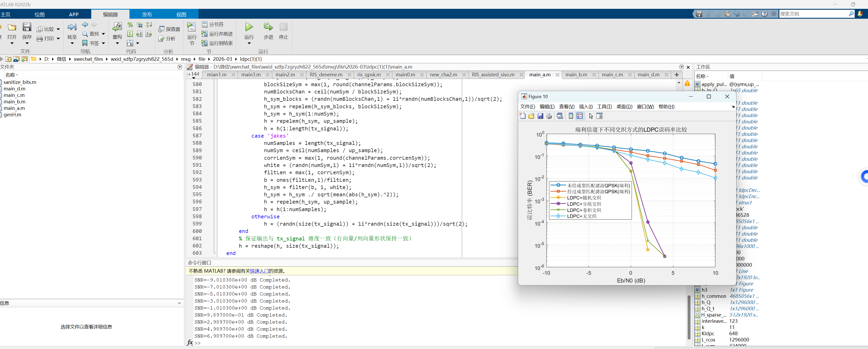
Task: Click the Analyze (分析) code icon
Action: click(x=161, y=39)
